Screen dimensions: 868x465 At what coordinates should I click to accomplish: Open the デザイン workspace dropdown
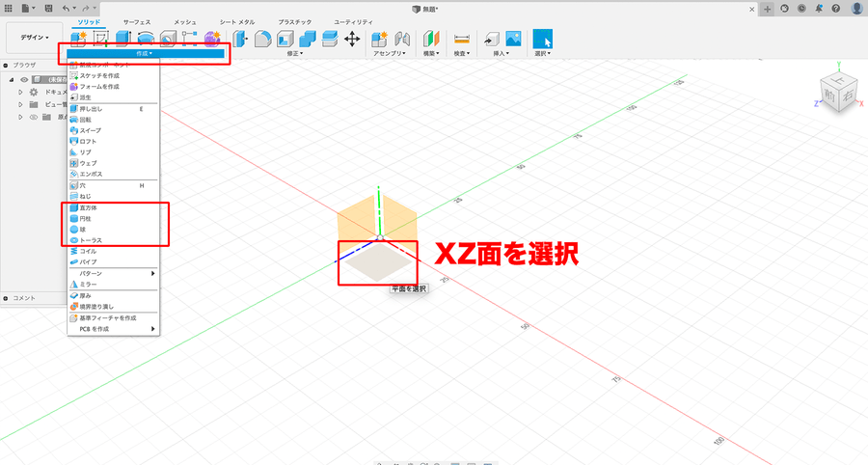(x=35, y=38)
